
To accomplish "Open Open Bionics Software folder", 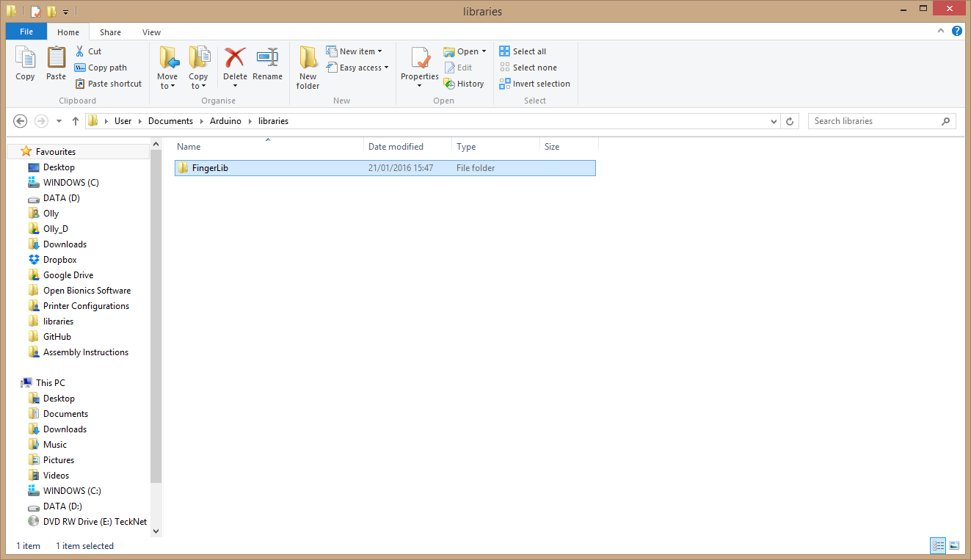I will coord(87,291).
